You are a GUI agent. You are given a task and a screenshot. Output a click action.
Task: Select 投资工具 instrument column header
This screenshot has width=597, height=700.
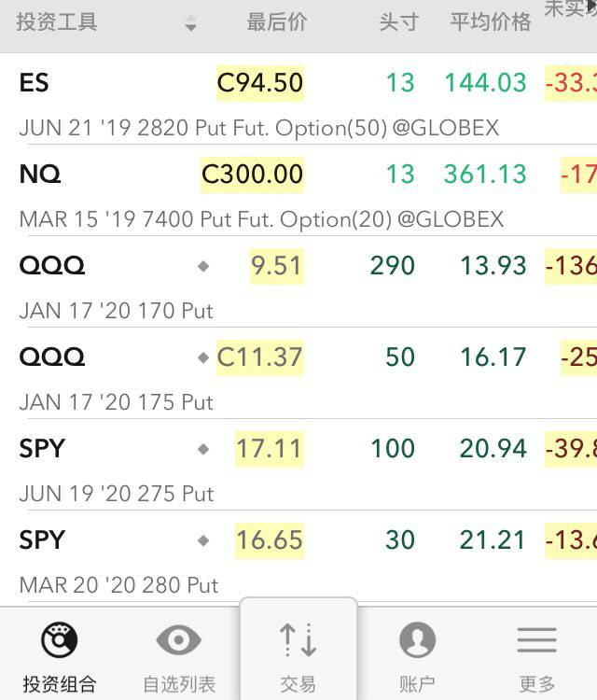pos(57,21)
